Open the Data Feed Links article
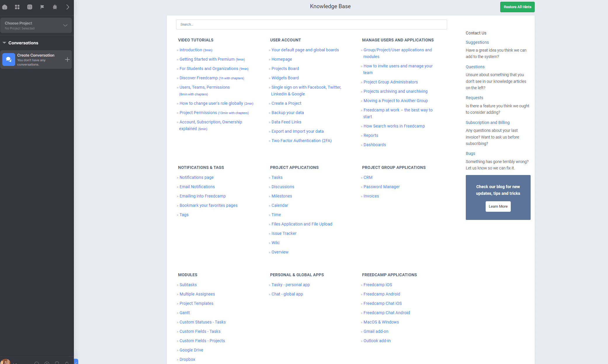Viewport: 608px width, 364px height. 286,122
